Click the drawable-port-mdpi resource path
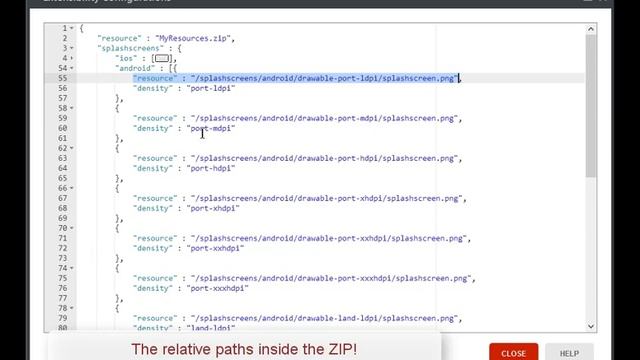Screen dimensions: 640x360 [x=324, y=118]
